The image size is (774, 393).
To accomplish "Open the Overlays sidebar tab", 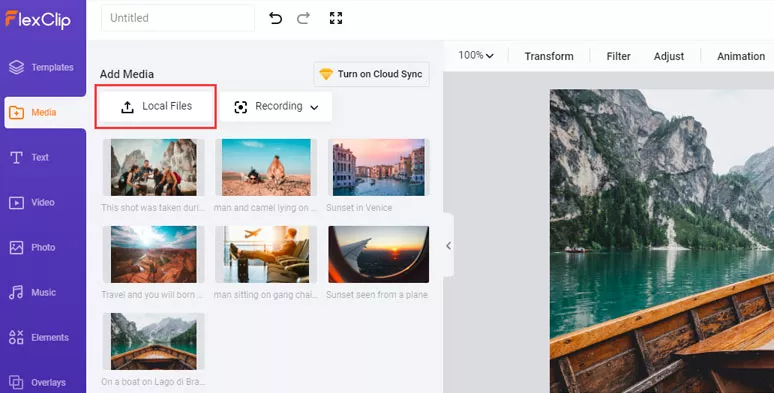I will coord(38,382).
